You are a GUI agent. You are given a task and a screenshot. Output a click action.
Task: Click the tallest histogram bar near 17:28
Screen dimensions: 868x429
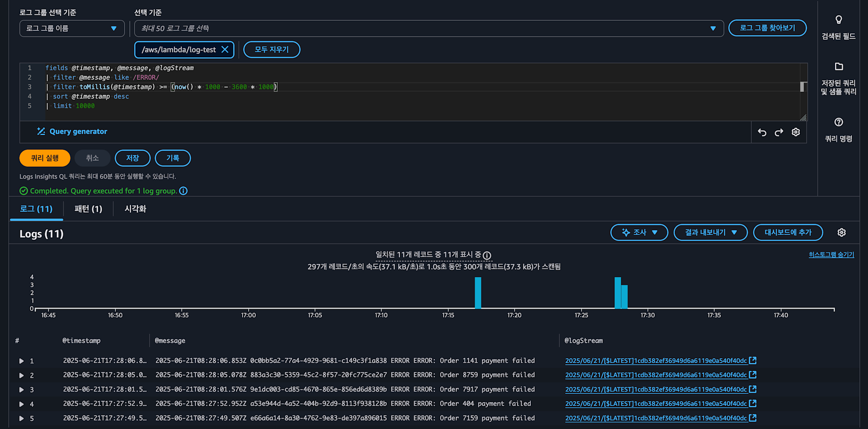618,293
